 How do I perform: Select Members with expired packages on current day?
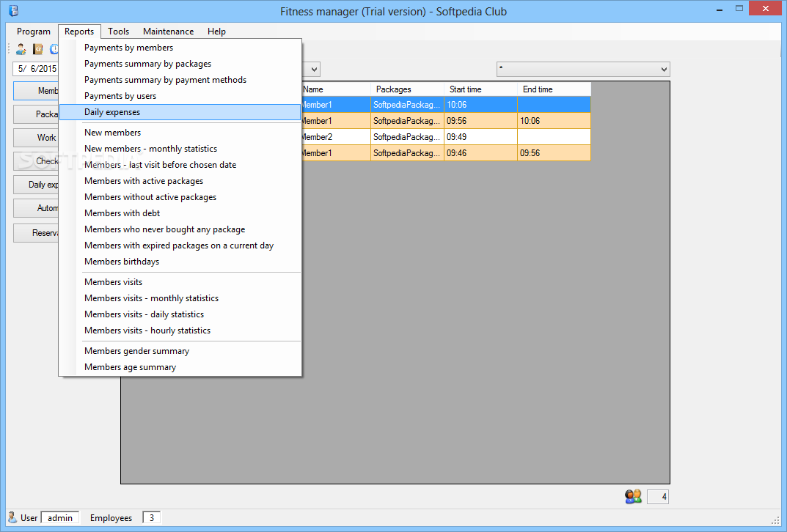tap(180, 245)
